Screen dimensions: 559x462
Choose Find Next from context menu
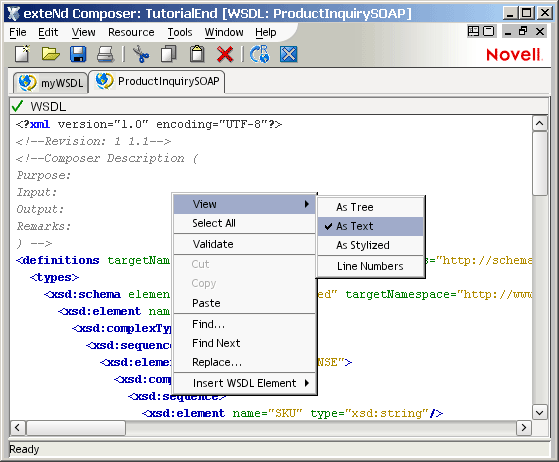(244, 343)
